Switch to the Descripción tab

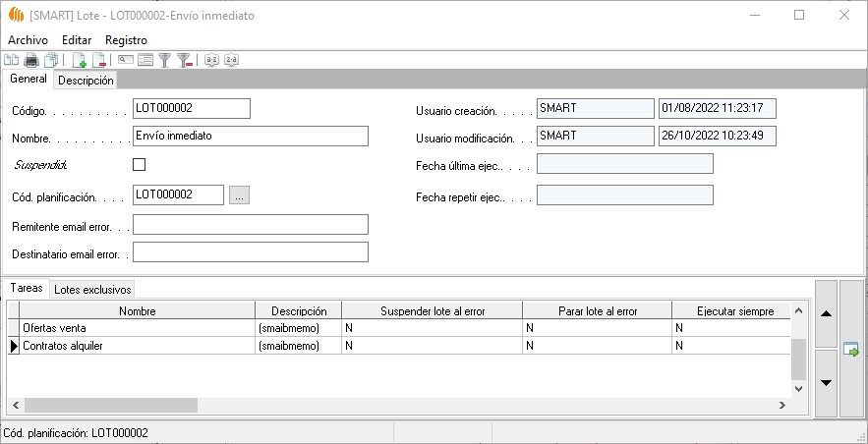(86, 81)
